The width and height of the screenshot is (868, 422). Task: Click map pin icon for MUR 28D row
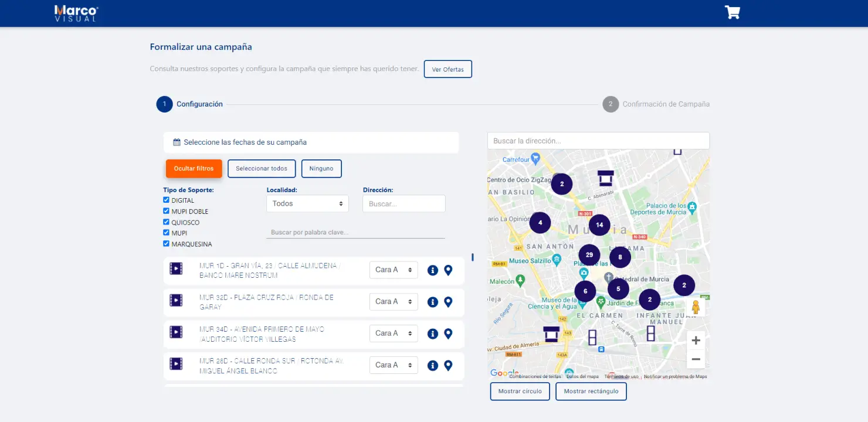(x=448, y=365)
